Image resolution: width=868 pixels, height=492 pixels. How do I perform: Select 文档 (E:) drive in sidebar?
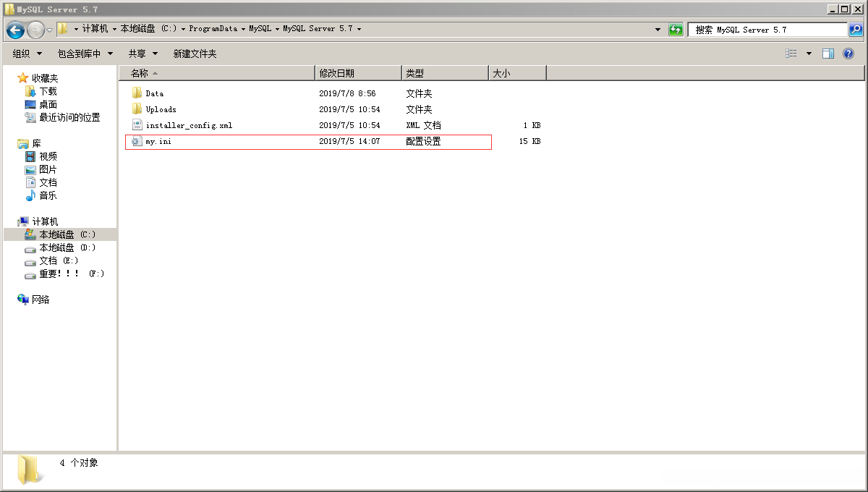click(59, 261)
